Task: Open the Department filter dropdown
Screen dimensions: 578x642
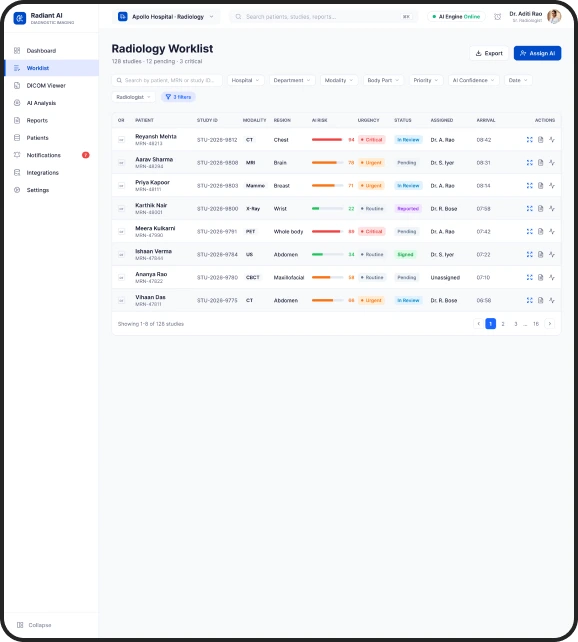Action: 292,80
